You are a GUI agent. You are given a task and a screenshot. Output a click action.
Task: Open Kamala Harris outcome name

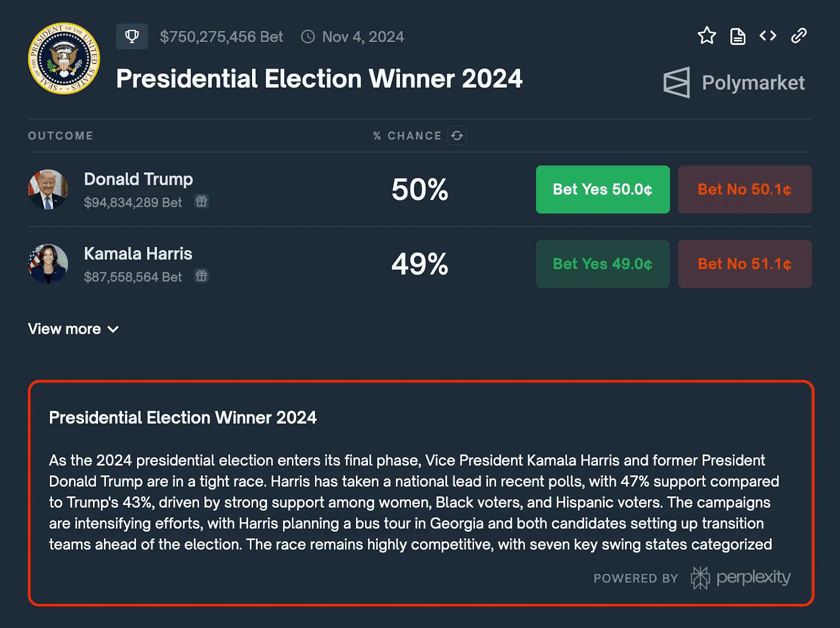click(138, 254)
